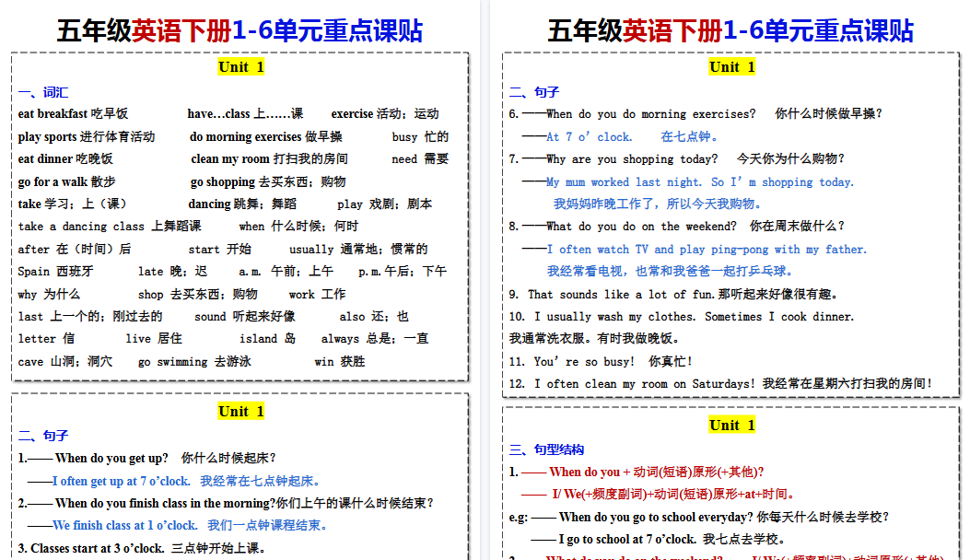The width and height of the screenshot is (970, 560).
Task: Click the entry 'late 晚；迟'
Action: point(172,272)
